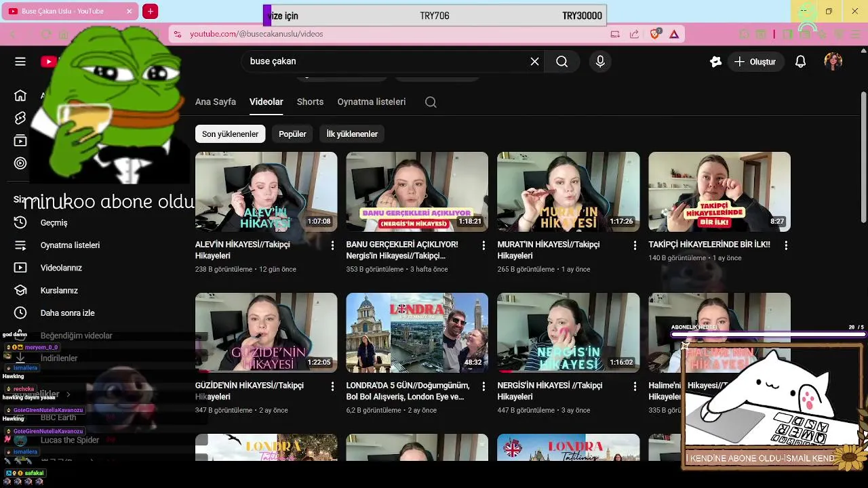Viewport: 868px width, 488px height.
Task: Open Videolarınız in sidebar
Action: coord(61,268)
